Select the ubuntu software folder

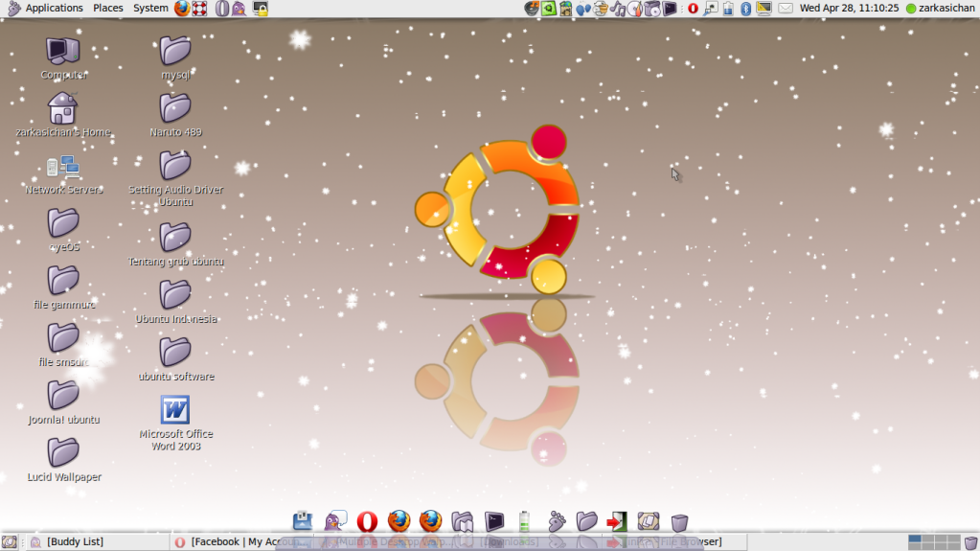pyautogui.click(x=175, y=360)
